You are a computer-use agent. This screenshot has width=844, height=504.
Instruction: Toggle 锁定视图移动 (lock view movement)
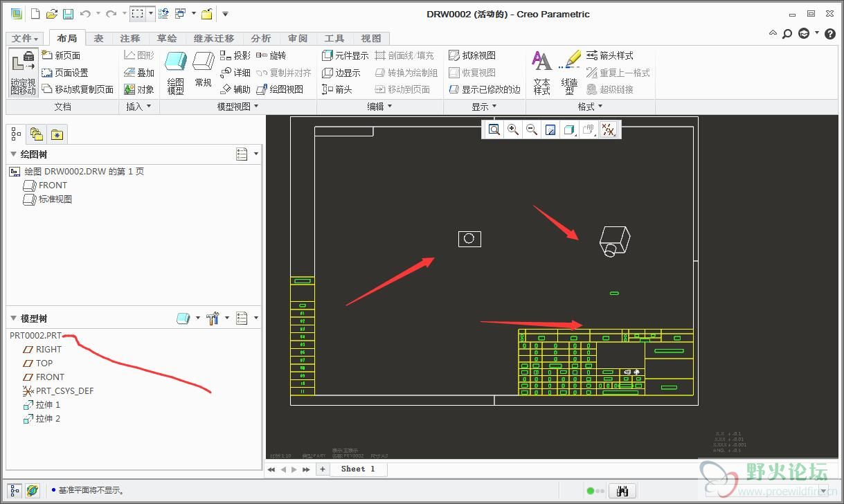(x=23, y=73)
